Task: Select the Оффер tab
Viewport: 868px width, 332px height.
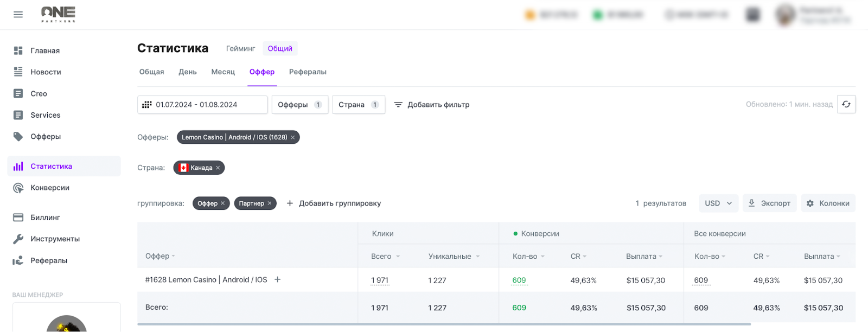Action: point(262,72)
